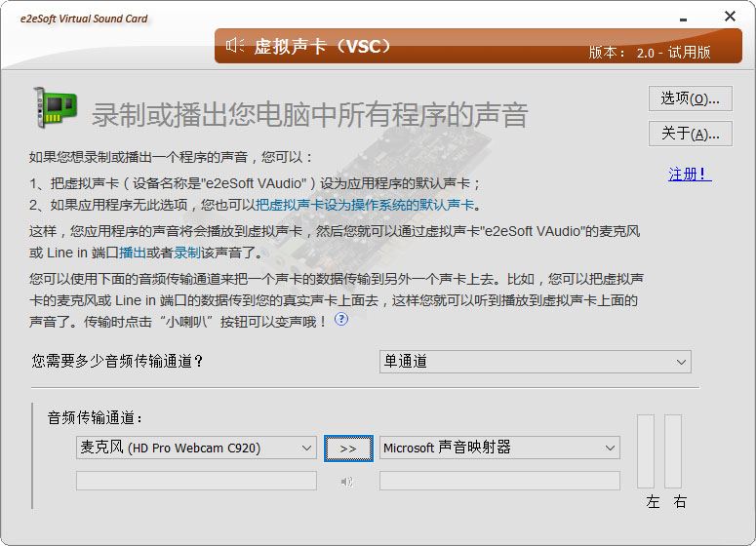Open the 关于(A)... about dialog
This screenshot has height=546, width=756.
(x=690, y=133)
